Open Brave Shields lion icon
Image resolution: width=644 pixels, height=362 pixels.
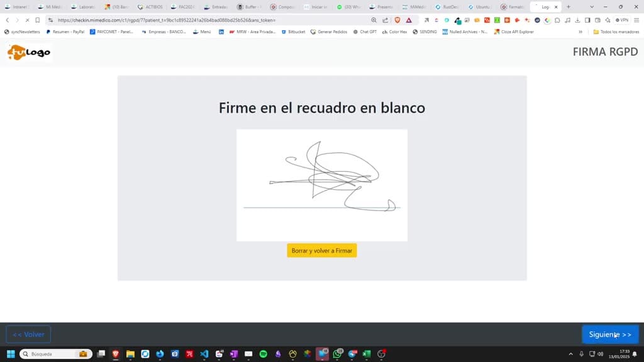(x=397, y=20)
